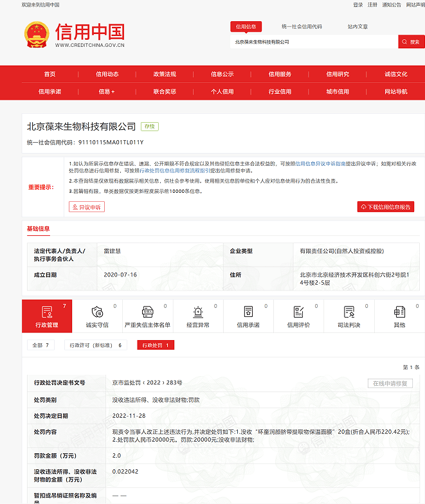Open 行业信用 navigation item
The image size is (425, 504).
point(280,91)
